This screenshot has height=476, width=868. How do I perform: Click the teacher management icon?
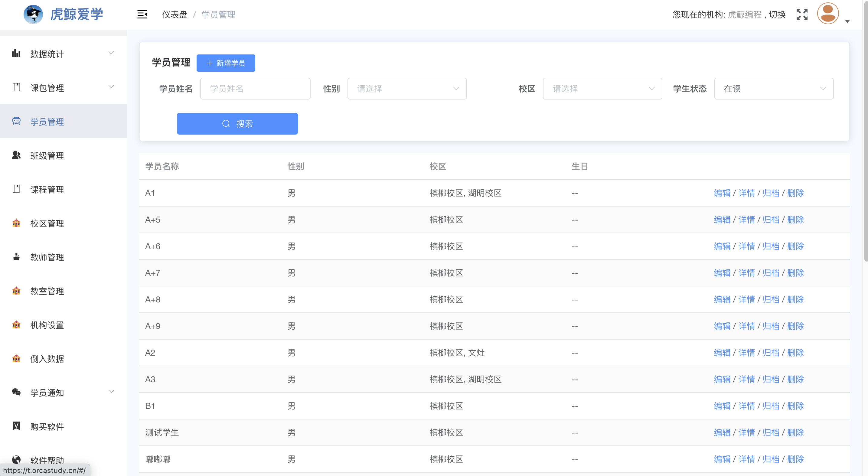pos(16,257)
